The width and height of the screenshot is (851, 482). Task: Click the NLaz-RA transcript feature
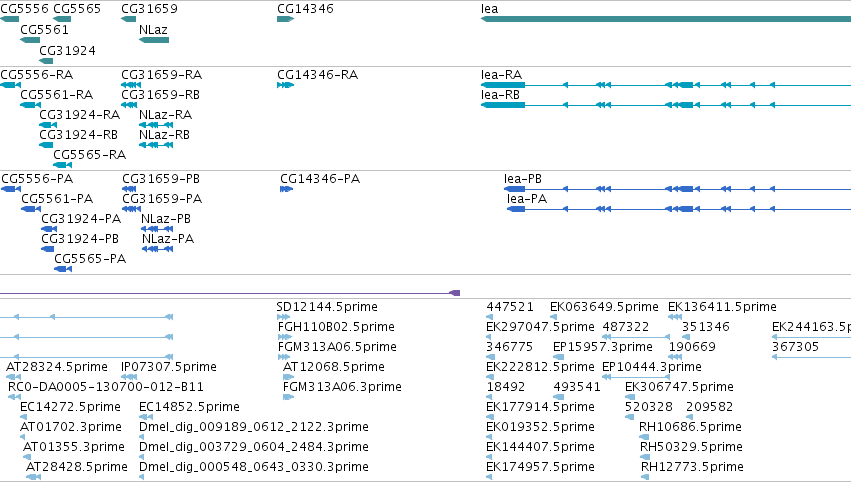coord(156,125)
